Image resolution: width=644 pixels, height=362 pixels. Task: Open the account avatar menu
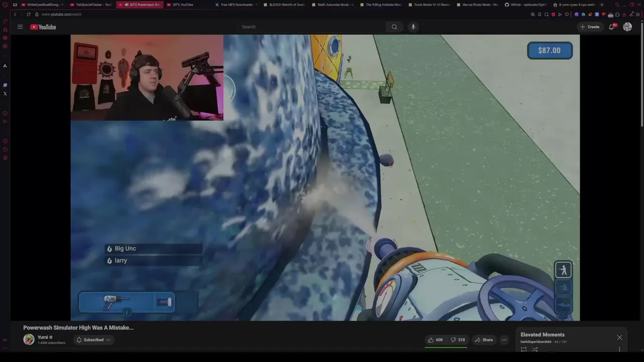[627, 27]
